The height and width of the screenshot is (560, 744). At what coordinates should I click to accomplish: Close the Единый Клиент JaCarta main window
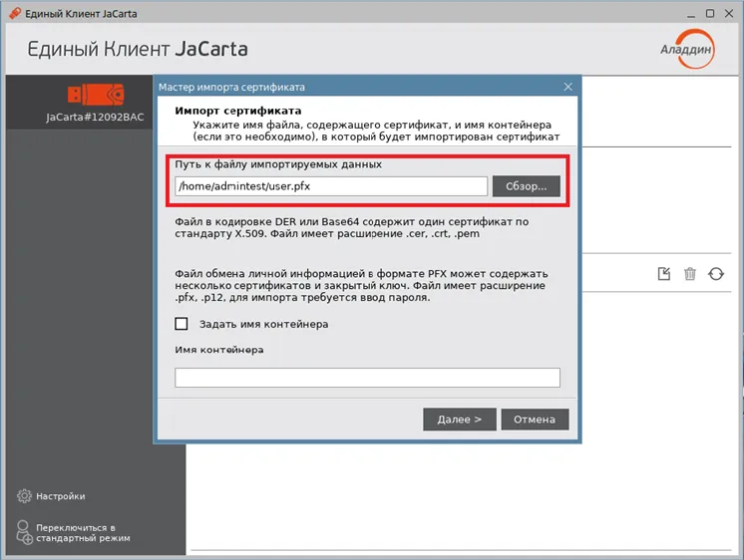[729, 13]
